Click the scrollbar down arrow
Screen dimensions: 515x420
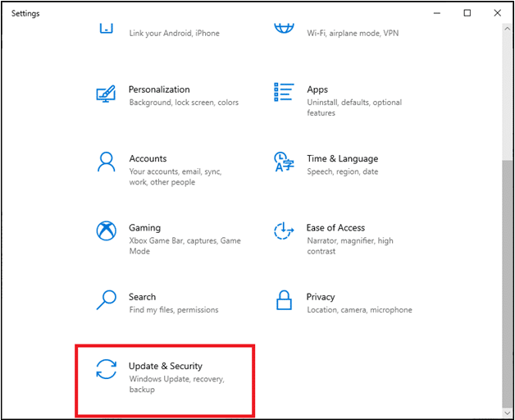(x=507, y=413)
